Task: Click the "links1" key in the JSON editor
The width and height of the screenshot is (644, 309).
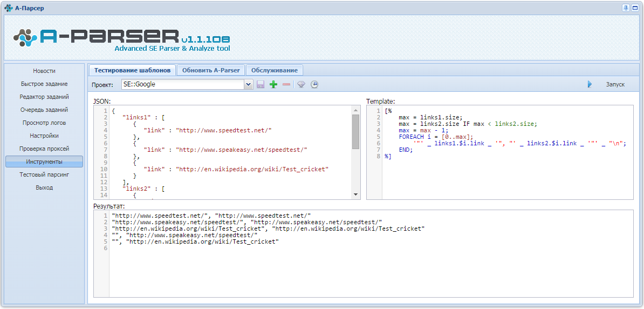Action: tap(137, 117)
